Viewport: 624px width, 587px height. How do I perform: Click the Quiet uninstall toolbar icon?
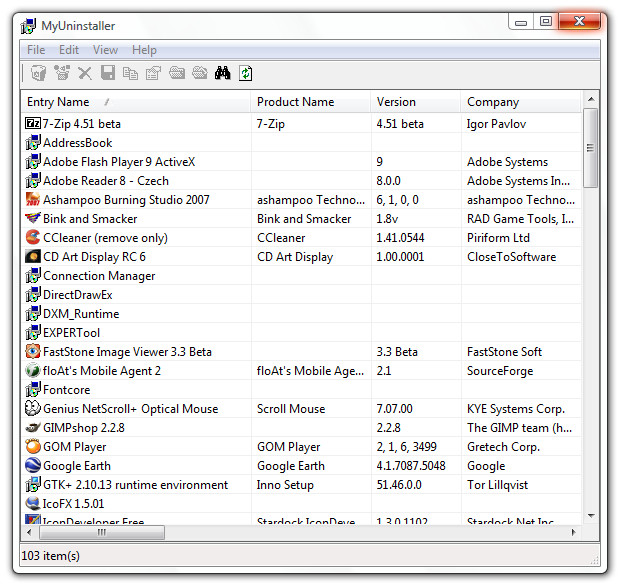pyautogui.click(x=62, y=73)
